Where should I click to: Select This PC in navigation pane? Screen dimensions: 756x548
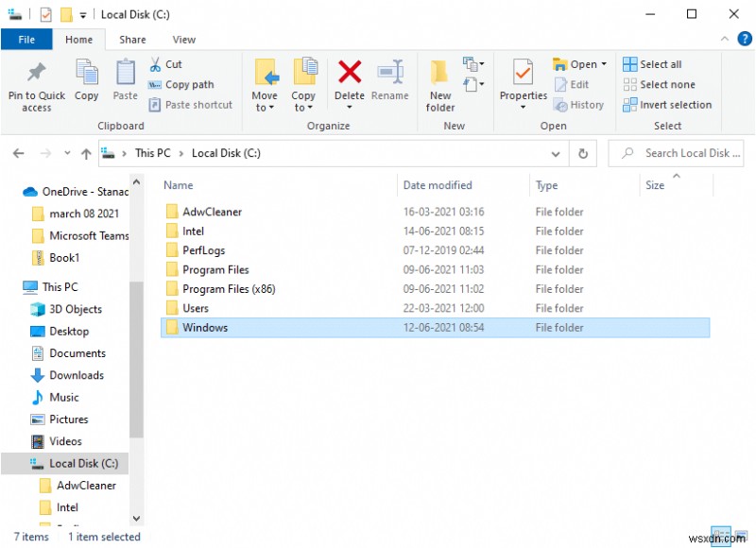pyautogui.click(x=50, y=287)
